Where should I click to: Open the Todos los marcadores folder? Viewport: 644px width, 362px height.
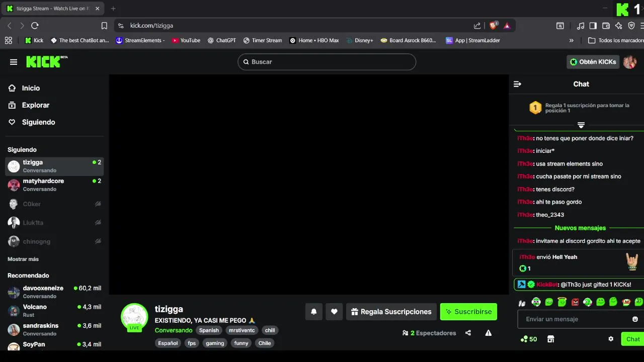coord(616,40)
